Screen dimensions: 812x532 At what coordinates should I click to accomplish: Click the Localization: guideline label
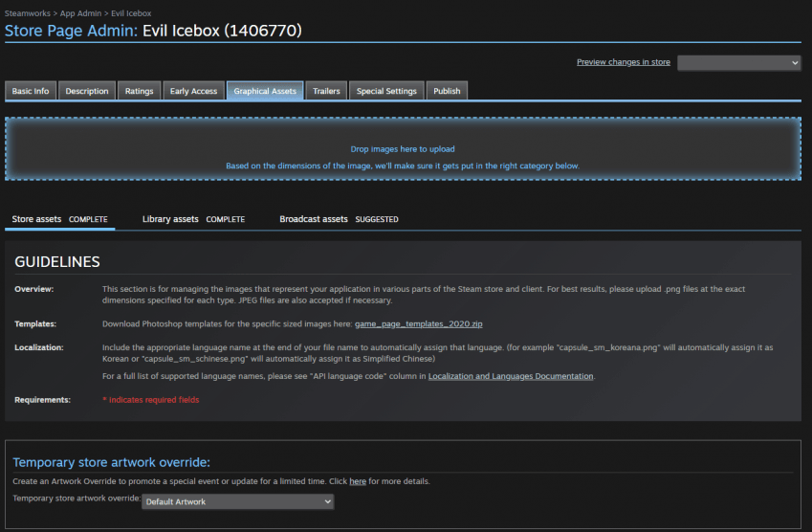39,347
